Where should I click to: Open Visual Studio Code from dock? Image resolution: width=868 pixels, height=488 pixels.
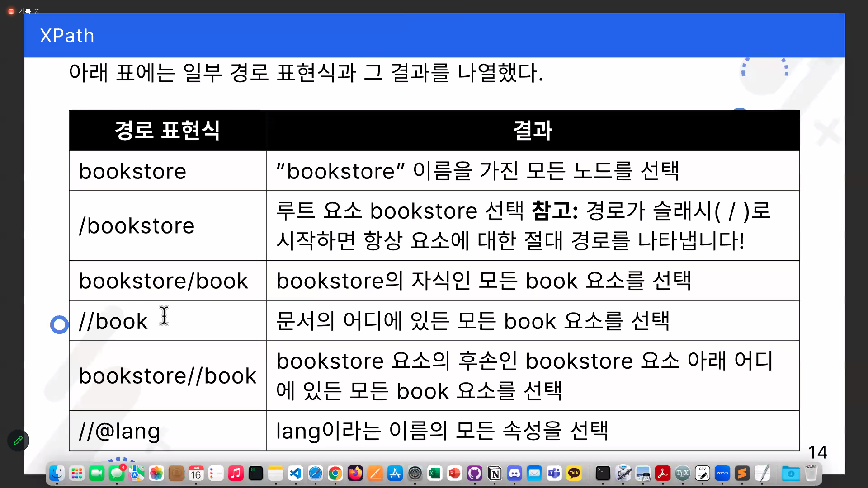(295, 474)
